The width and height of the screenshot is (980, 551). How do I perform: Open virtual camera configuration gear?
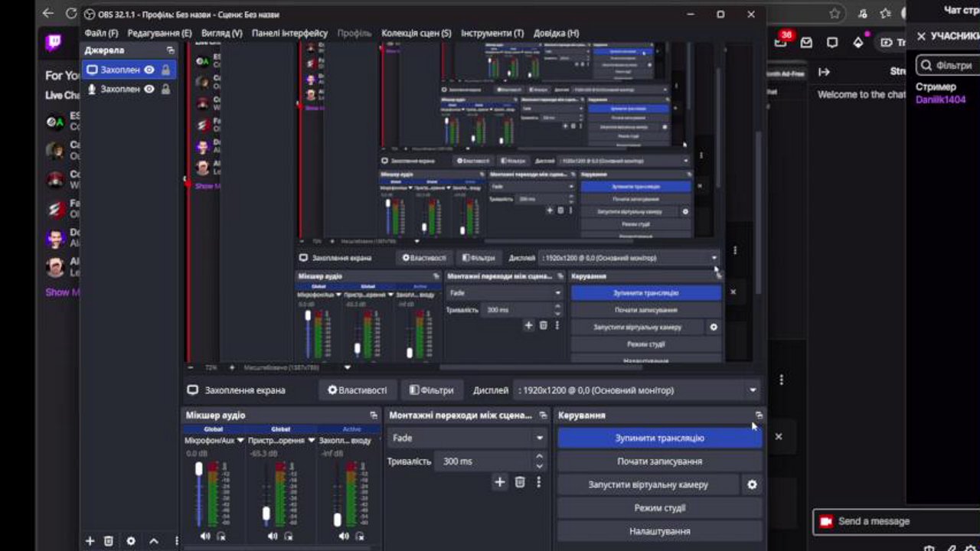[x=752, y=484]
